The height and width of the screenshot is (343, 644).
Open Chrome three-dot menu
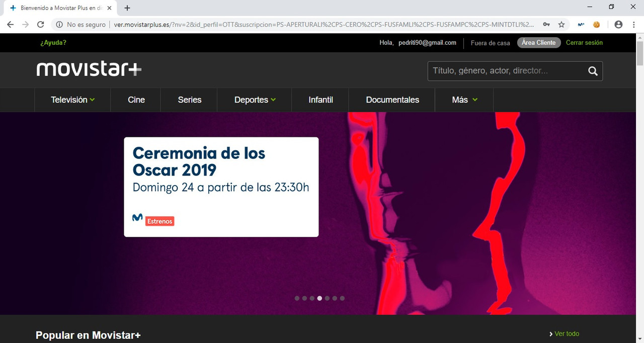(x=633, y=24)
